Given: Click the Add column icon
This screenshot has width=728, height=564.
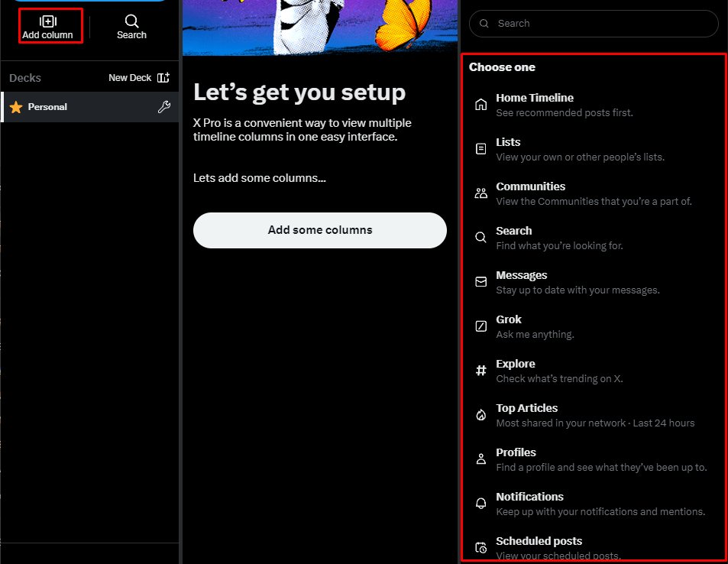Looking at the screenshot, I should tap(48, 21).
